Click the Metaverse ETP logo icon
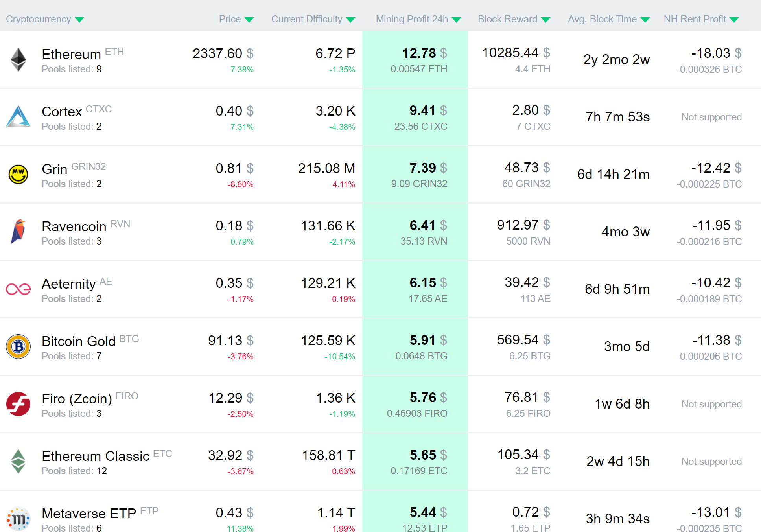 [x=18, y=519]
